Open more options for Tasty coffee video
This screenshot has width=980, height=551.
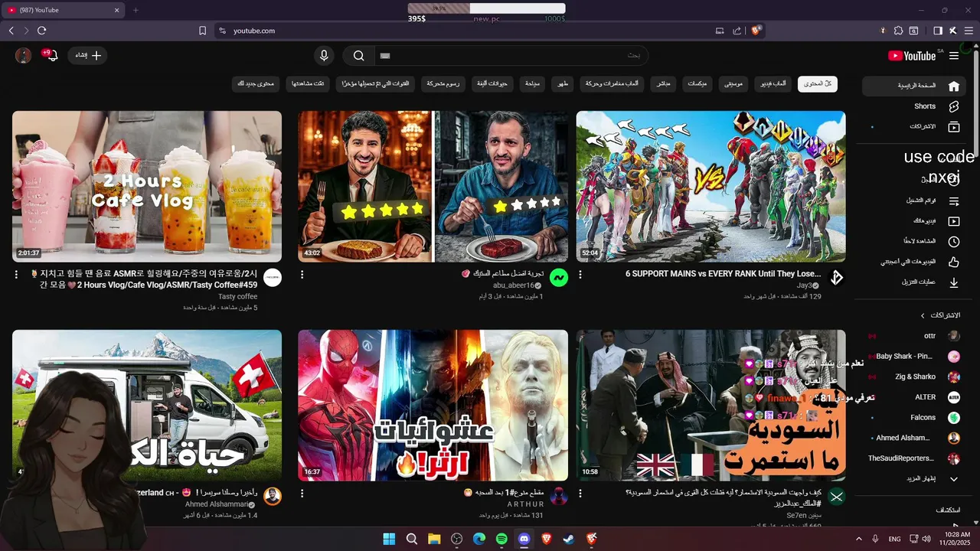pyautogui.click(x=16, y=274)
